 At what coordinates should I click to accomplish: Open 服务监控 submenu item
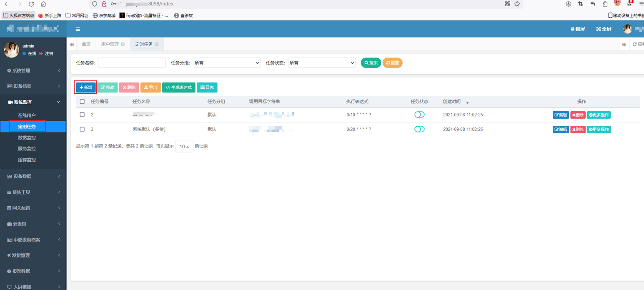[x=27, y=148]
